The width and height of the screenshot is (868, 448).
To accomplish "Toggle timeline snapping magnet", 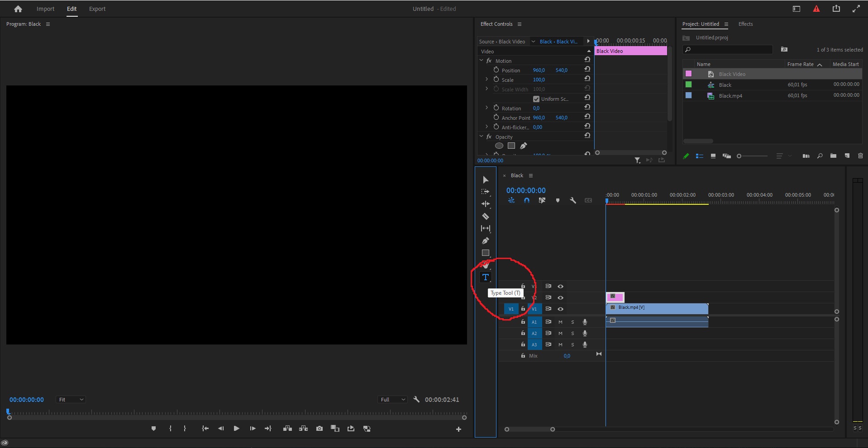I will (x=527, y=200).
